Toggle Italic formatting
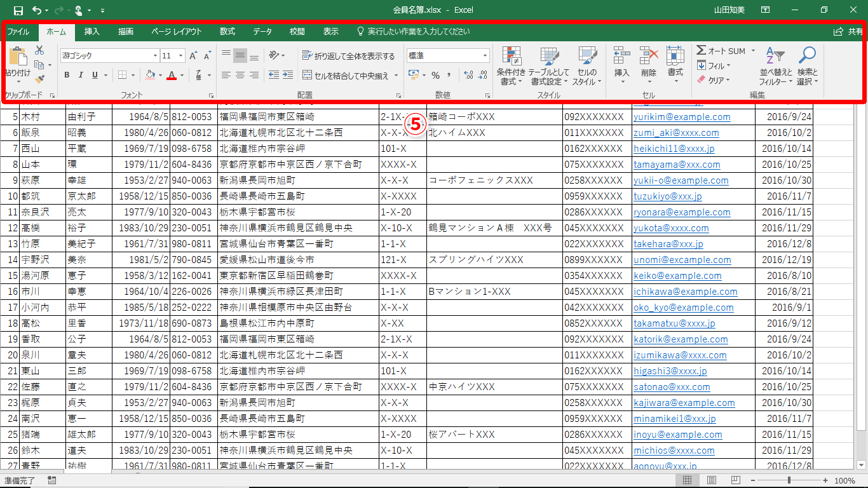The height and width of the screenshot is (488, 868). (x=81, y=75)
